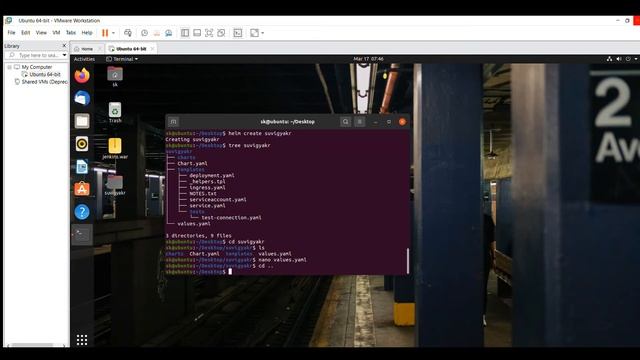The width and height of the screenshot is (640, 360).
Task: Open the console view icon in toolbar
Action: coord(238,33)
